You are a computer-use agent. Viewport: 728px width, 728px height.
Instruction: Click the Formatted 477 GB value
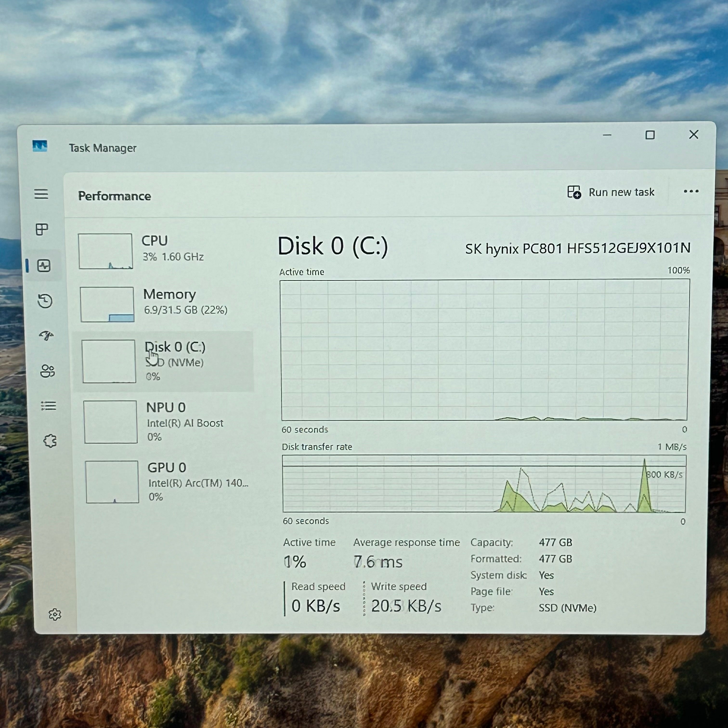coord(555,559)
